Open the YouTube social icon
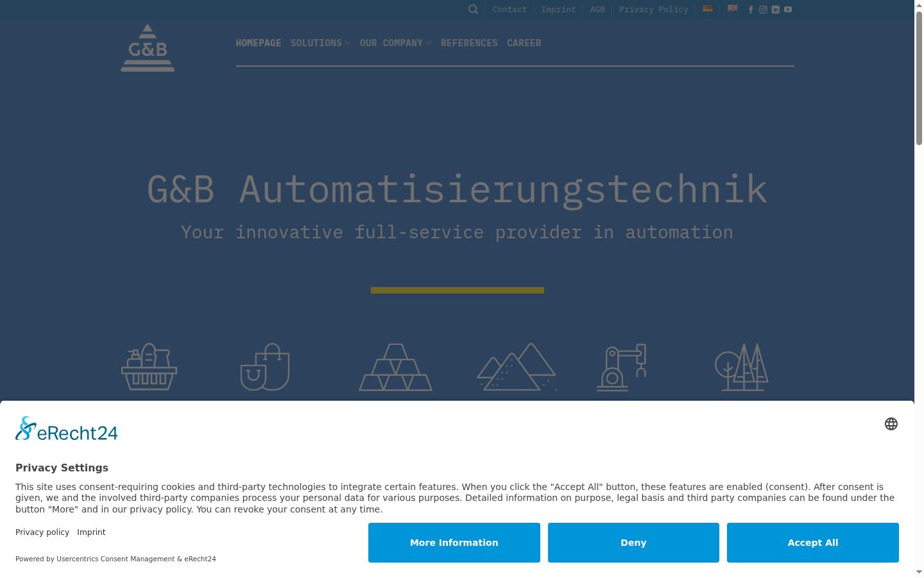924x578 pixels. click(788, 10)
